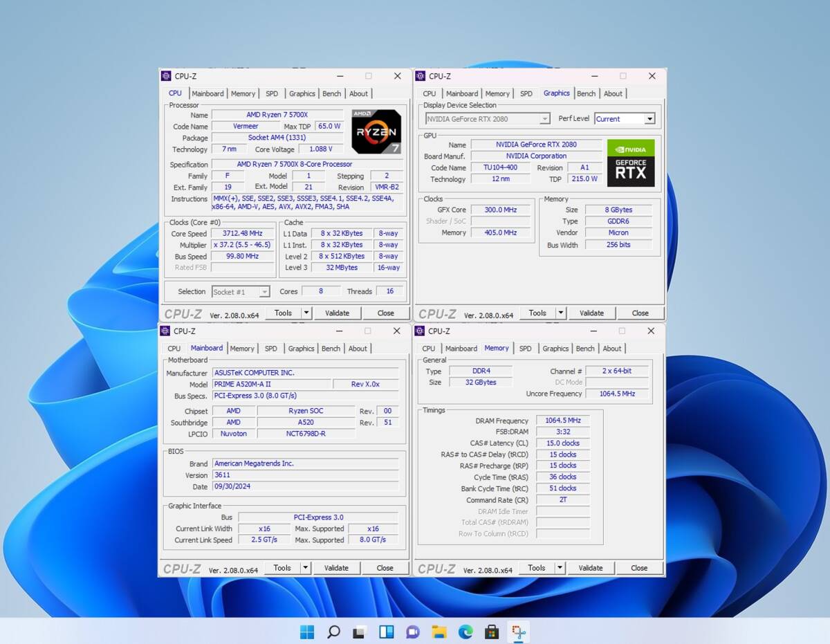830x644 pixels.
Task: Click memory Vendor value Micron
Action: 618,232
